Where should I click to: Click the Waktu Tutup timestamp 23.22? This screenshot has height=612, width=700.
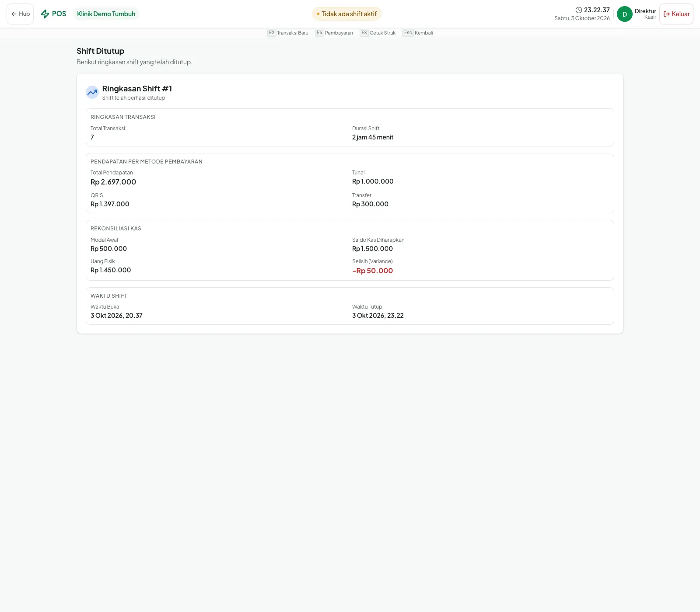click(378, 316)
